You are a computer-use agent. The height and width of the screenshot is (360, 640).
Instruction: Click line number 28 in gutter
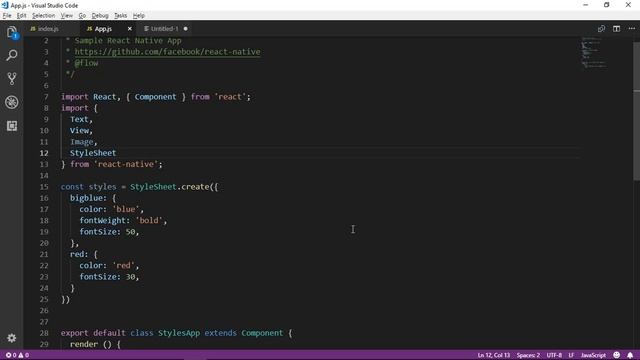point(44,333)
